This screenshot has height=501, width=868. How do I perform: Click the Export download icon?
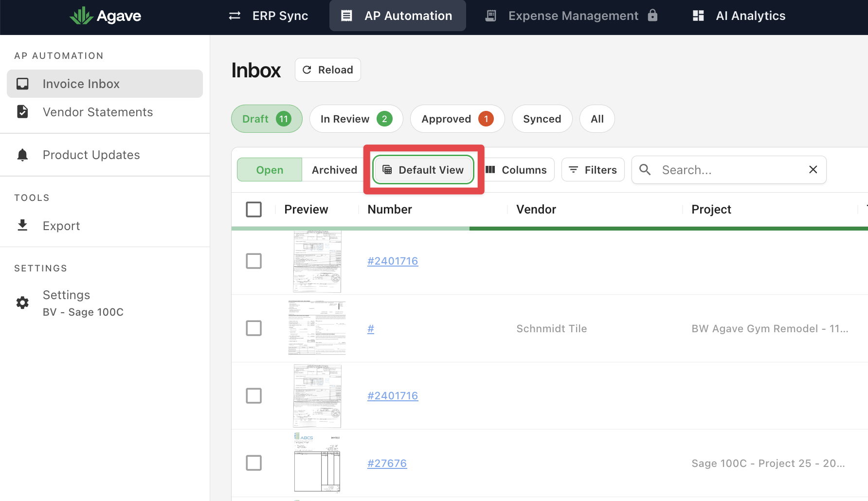coord(22,225)
